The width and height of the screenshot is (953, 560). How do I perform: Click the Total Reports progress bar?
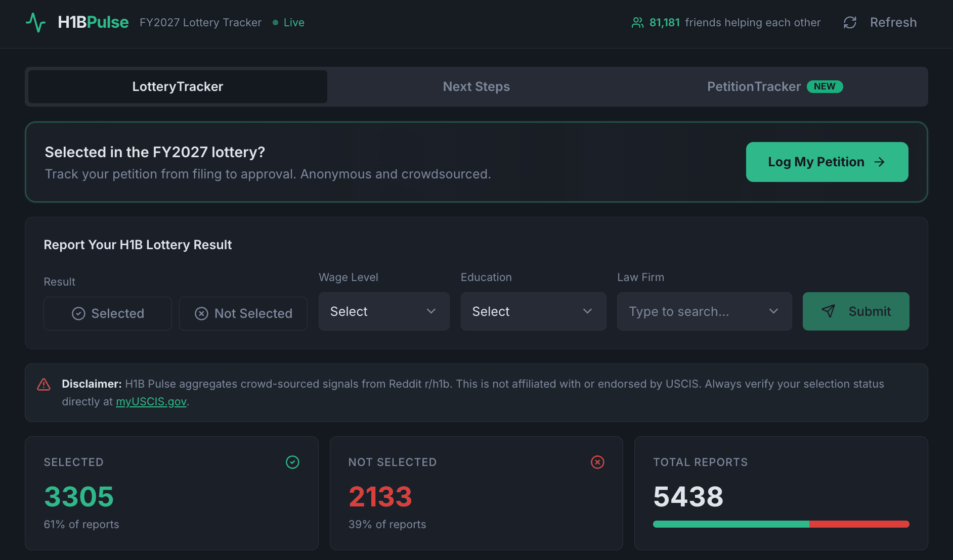[781, 524]
